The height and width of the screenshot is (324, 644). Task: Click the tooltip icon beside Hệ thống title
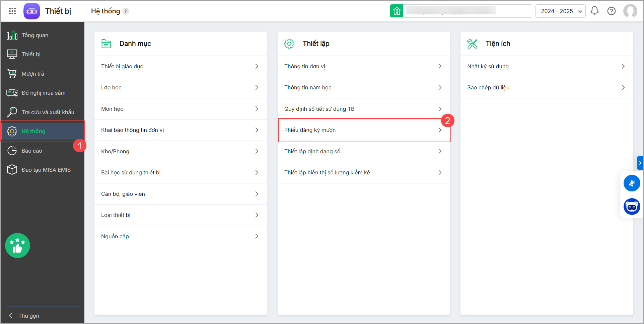[126, 11]
